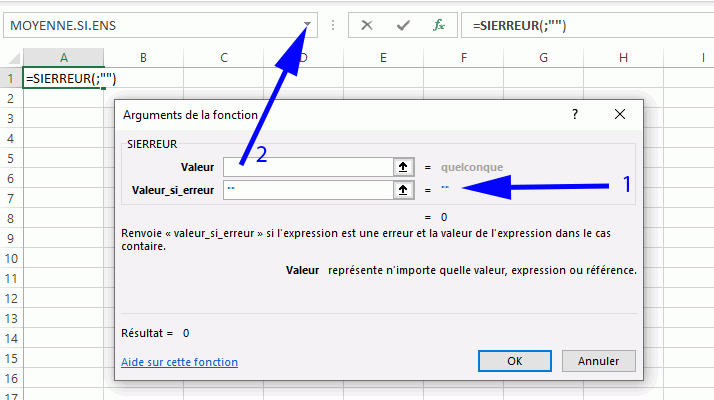This screenshot has width=714, height=400.
Task: Select column B header
Action: pyautogui.click(x=143, y=58)
